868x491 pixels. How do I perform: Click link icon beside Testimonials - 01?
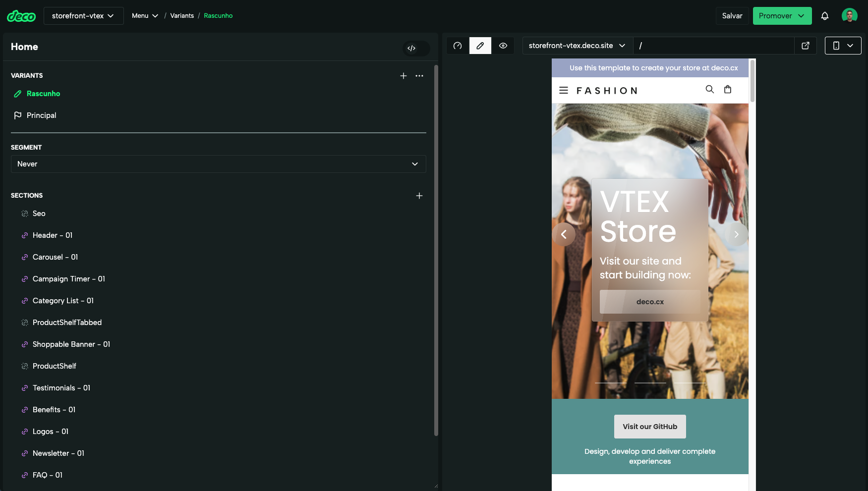[25, 388]
